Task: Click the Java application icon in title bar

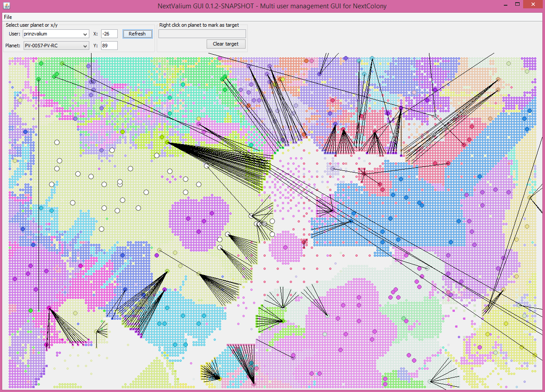Action: 7,5
